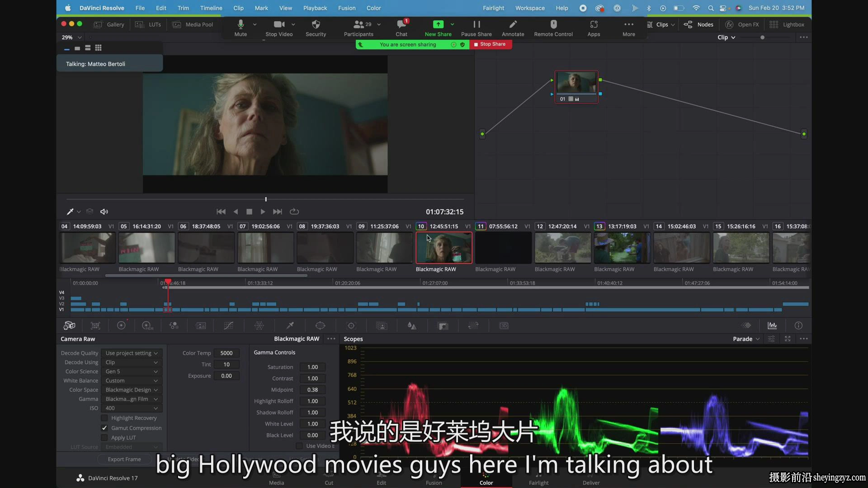The image size is (868, 488).
Task: Click the clip thumbnail strip horizontal scrollbar
Action: tap(206, 275)
